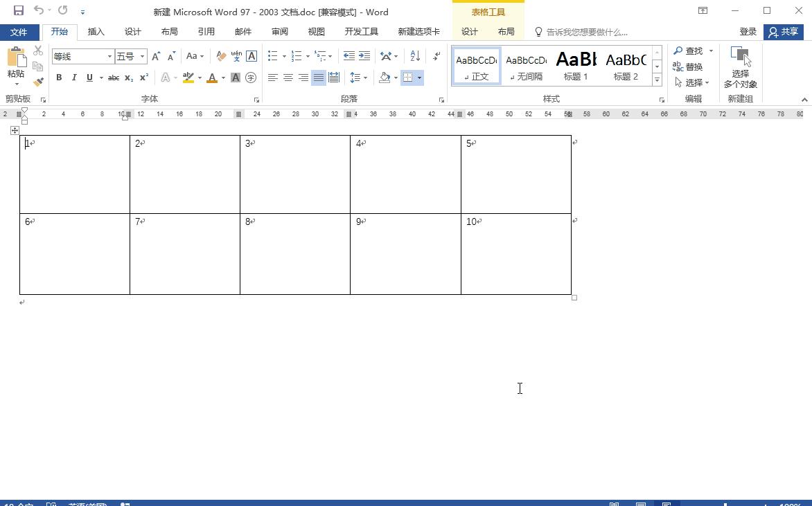This screenshot has height=506, width=812.
Task: Toggle superscript formatting
Action: 144,78
